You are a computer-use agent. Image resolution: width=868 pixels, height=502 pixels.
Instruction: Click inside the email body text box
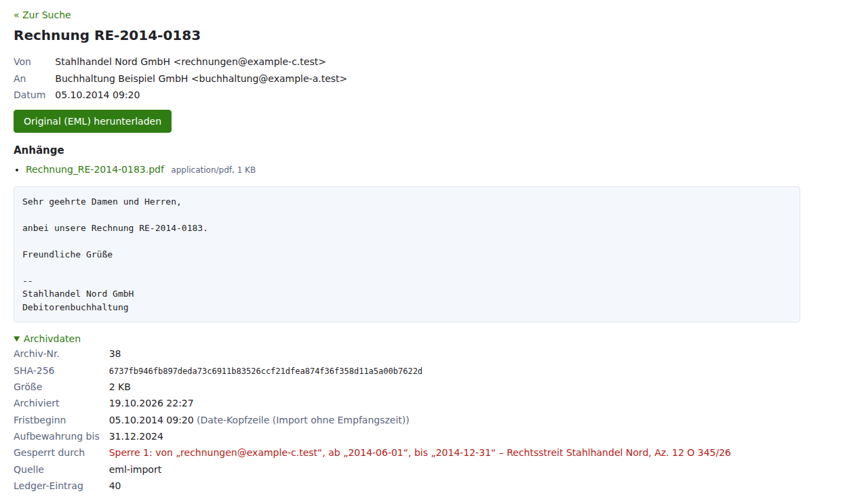pyautogui.click(x=407, y=254)
